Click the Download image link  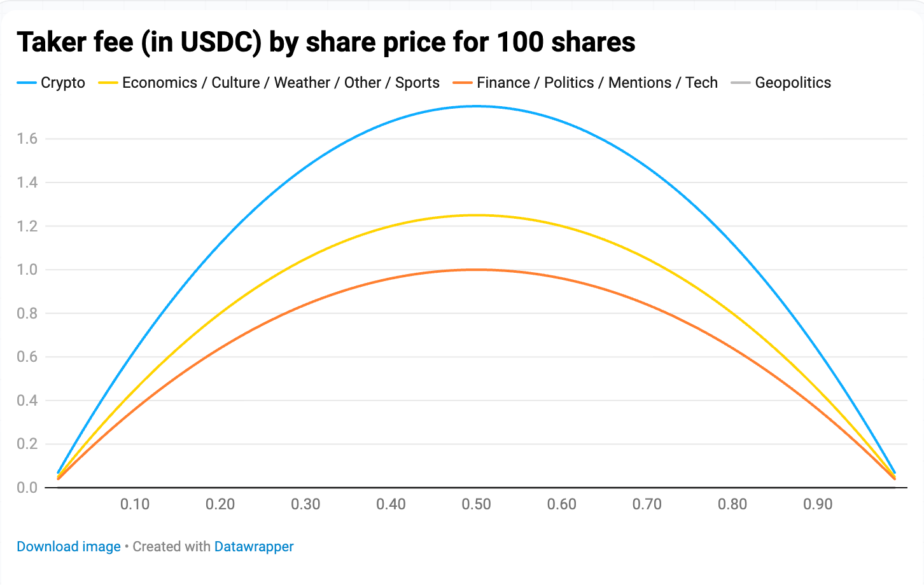click(69, 547)
